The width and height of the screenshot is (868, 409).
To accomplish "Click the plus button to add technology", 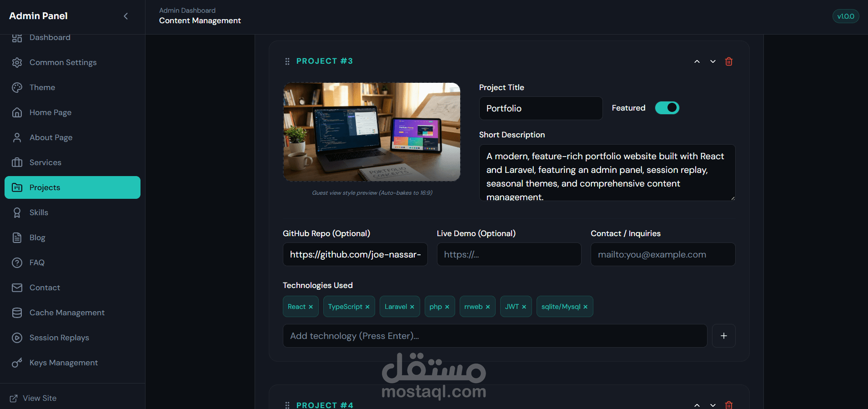I will click(724, 336).
